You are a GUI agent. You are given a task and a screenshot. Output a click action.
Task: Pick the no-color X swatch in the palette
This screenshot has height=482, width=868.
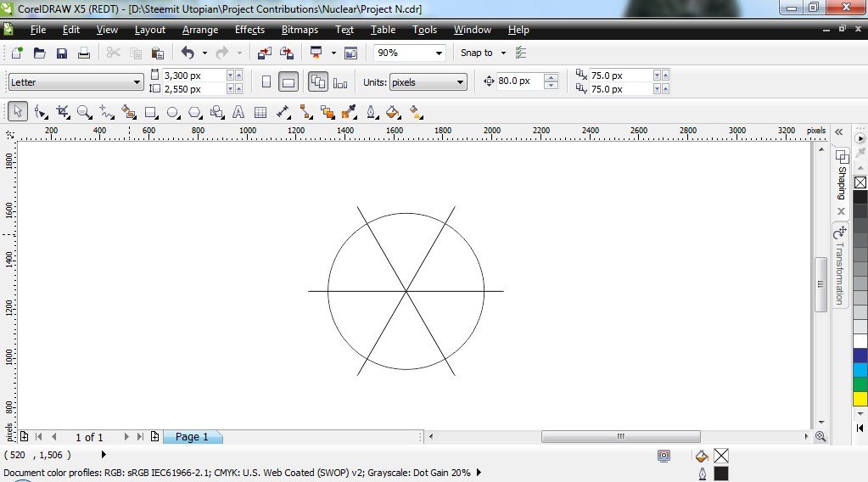[860, 182]
